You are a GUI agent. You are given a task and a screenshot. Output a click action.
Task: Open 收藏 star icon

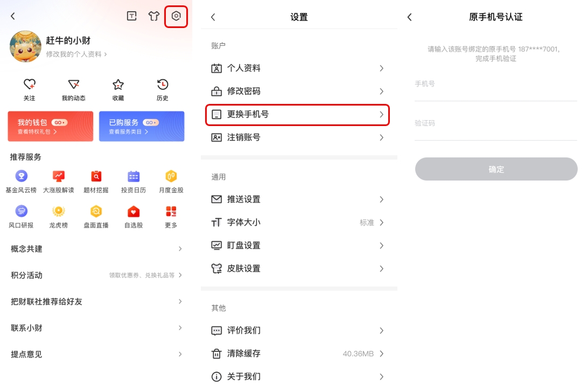click(x=118, y=85)
